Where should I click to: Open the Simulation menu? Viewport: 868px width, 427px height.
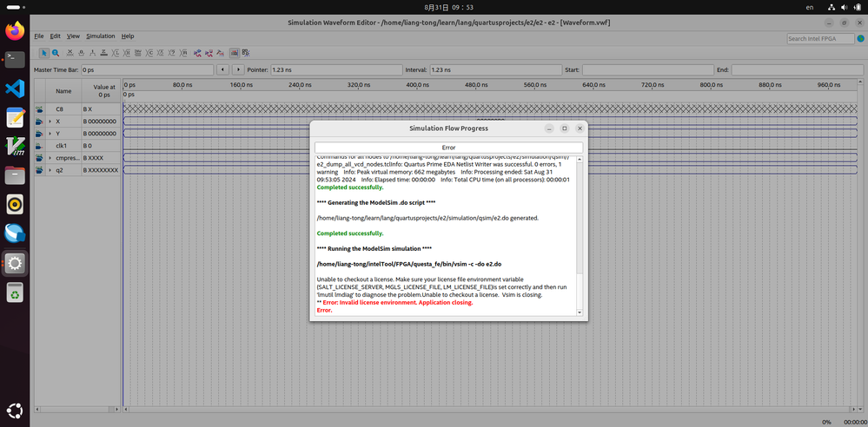tap(100, 36)
